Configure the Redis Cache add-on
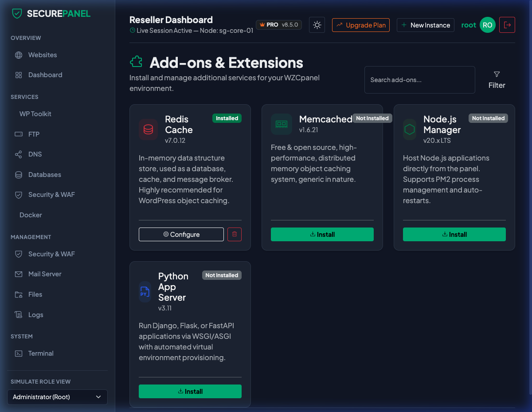The image size is (532, 412). pos(181,234)
